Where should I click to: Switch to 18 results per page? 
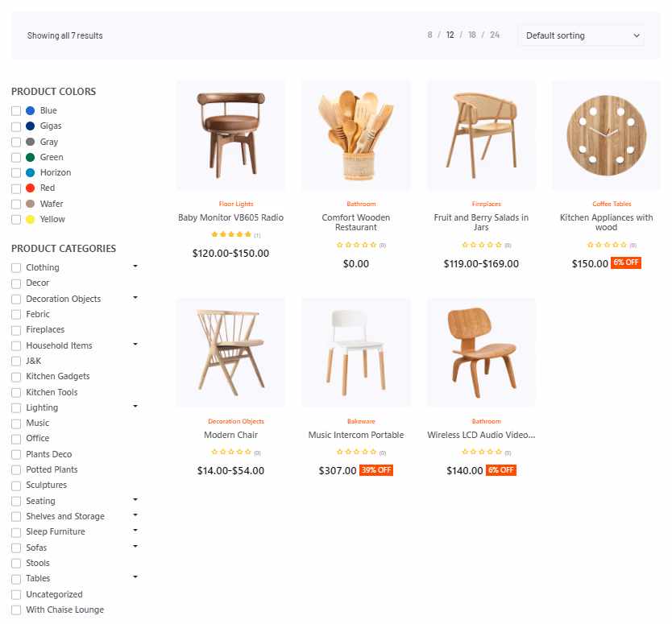coord(472,35)
